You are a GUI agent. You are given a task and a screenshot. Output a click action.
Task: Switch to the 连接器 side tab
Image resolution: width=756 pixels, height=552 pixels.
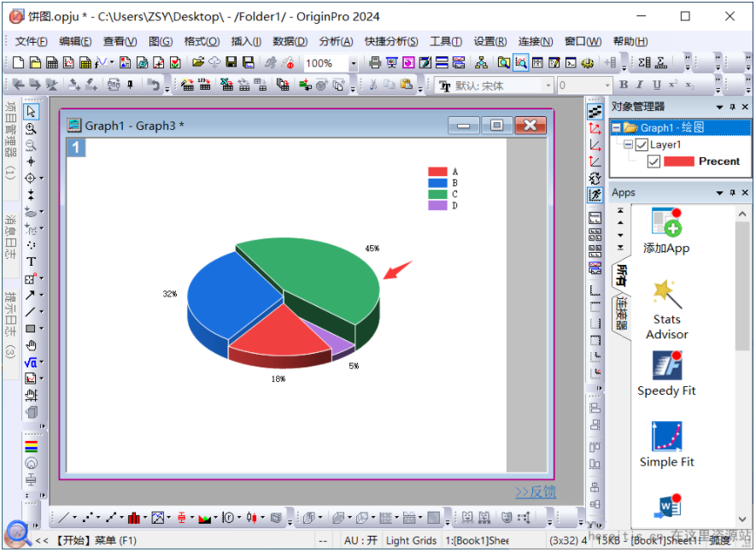coord(622,314)
